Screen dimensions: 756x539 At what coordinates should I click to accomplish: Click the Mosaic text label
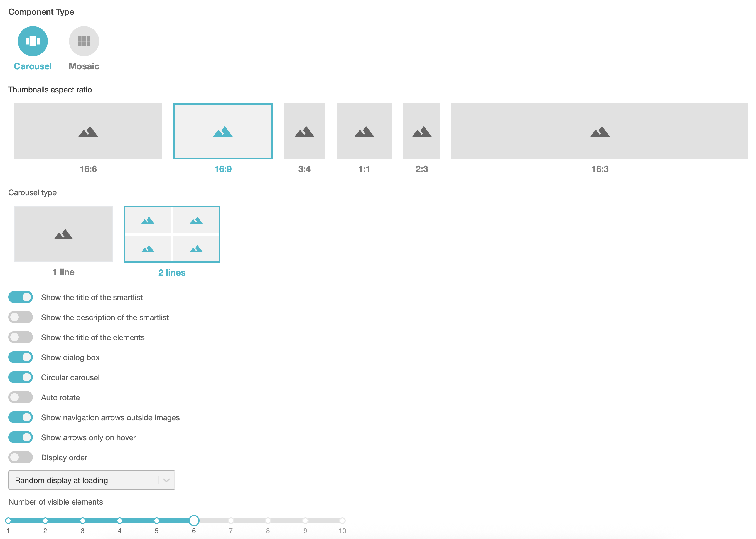pos(84,66)
